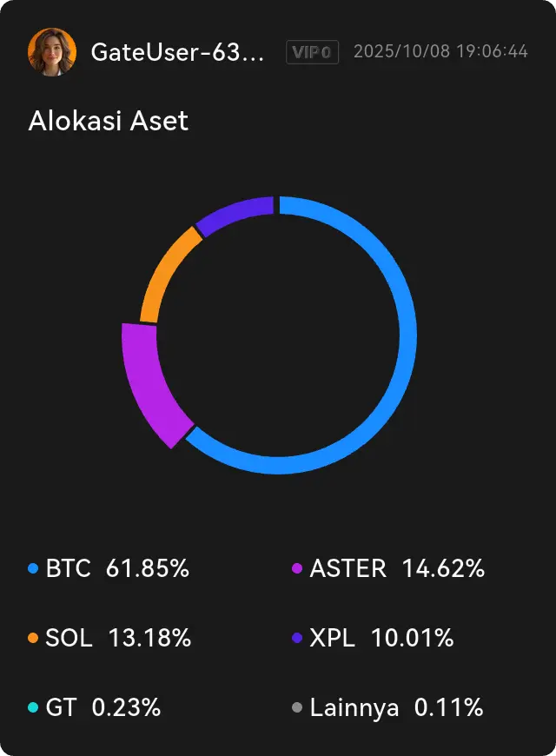Viewport: 556px width, 756px height.
Task: Click the blue BTC legend dot
Action: (33, 569)
